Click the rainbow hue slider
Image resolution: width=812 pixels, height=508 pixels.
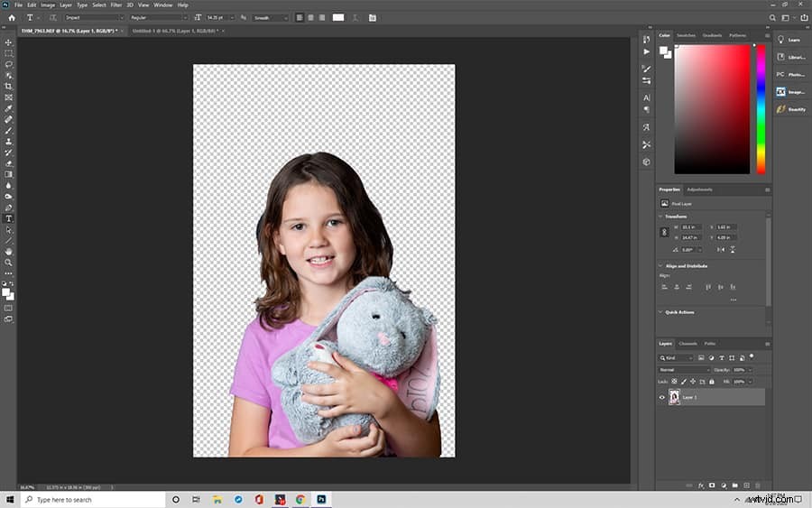point(761,109)
